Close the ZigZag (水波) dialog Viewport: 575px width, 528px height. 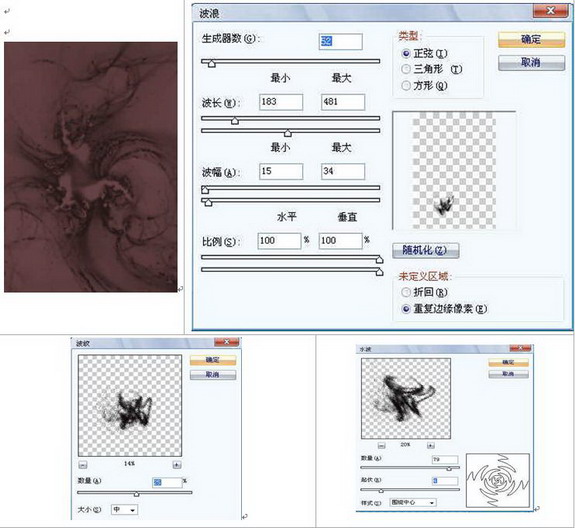(520, 348)
